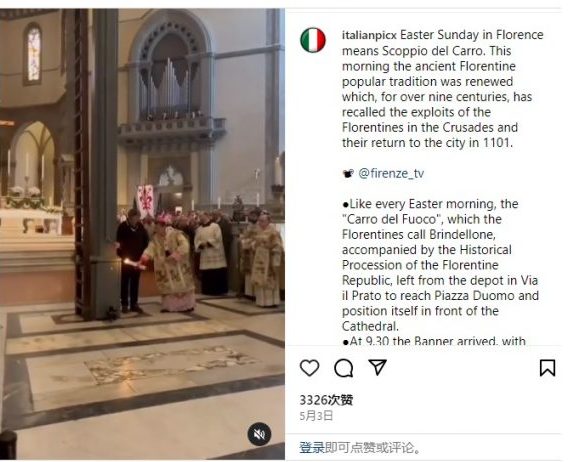Viewport: 579px width, 462px height.
Task: View the 3326次赞 likes list
Action: click(x=326, y=400)
